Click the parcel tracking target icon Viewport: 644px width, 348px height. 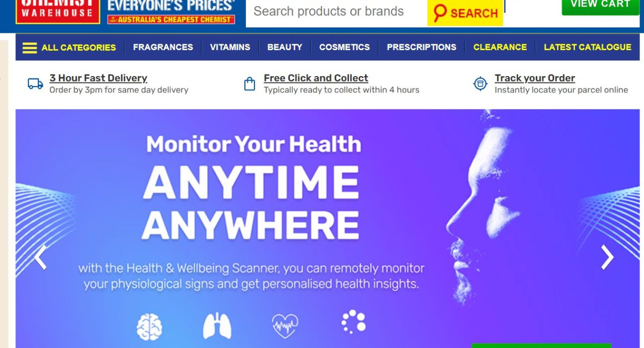[x=480, y=84]
